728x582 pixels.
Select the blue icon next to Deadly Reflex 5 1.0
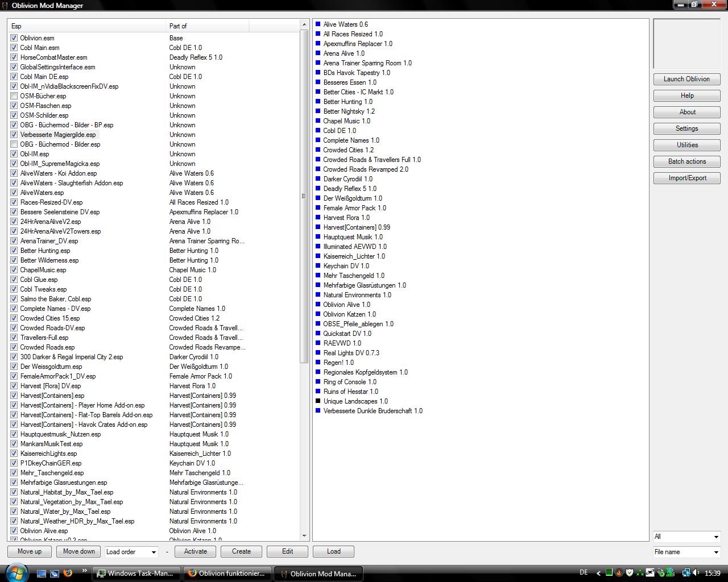click(318, 189)
